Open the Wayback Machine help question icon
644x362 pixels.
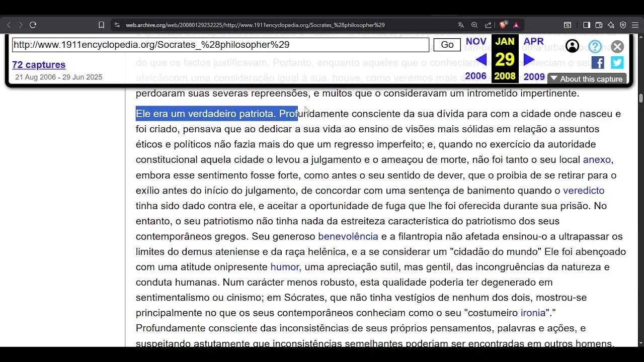click(x=595, y=47)
